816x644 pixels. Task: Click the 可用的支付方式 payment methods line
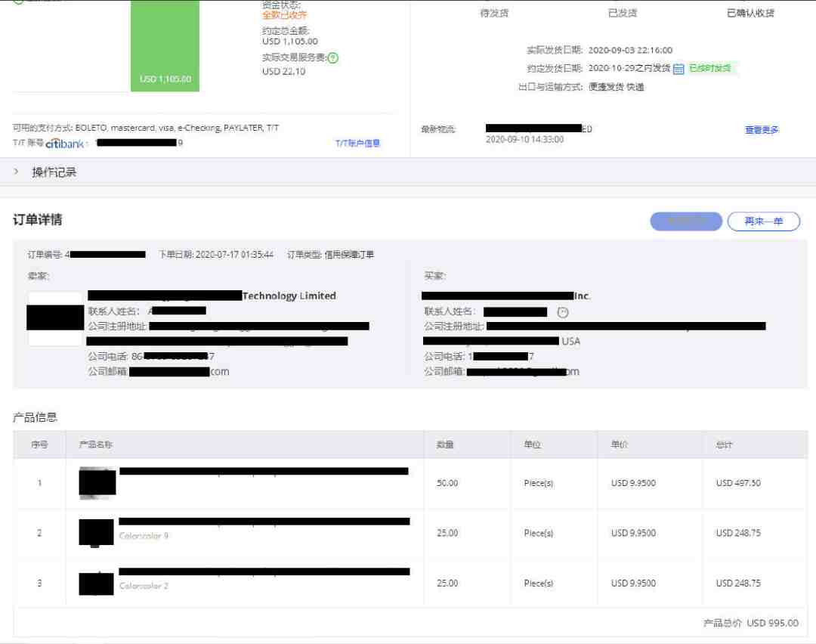click(146, 128)
